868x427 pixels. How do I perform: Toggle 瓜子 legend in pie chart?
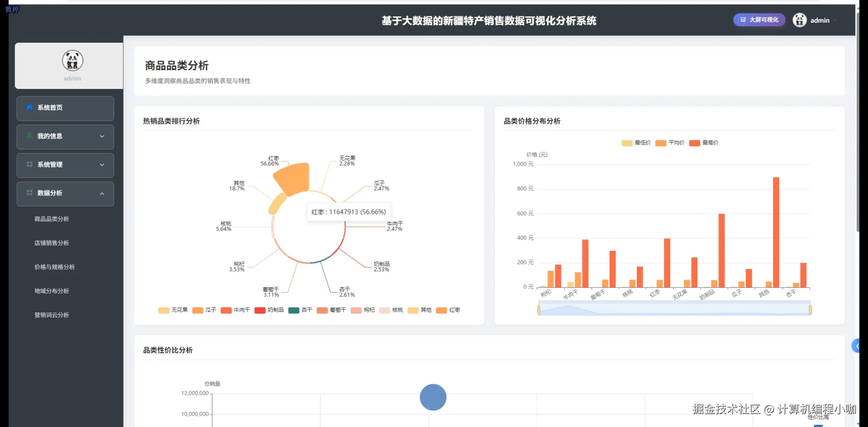coord(204,310)
